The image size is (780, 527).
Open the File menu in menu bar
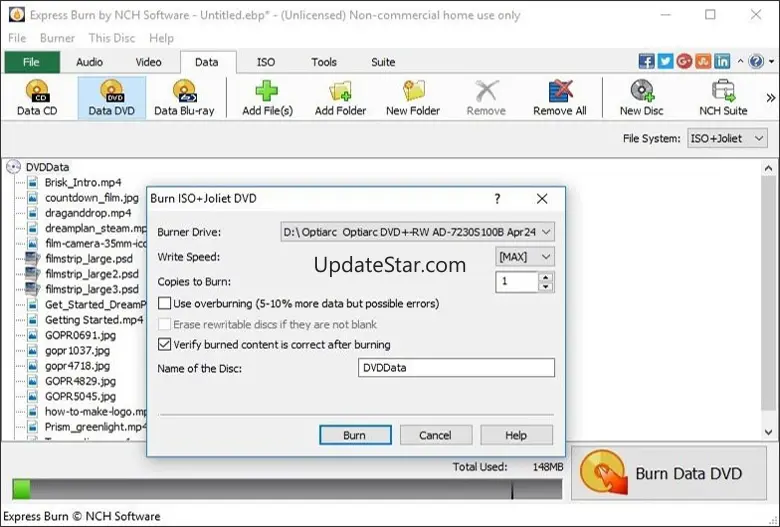17,38
